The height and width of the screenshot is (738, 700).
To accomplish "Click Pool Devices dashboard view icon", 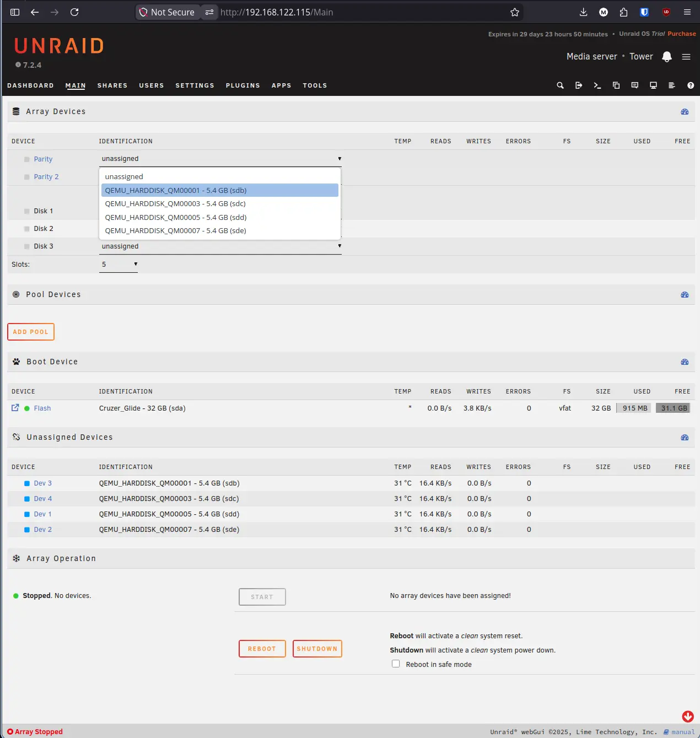I will point(685,294).
